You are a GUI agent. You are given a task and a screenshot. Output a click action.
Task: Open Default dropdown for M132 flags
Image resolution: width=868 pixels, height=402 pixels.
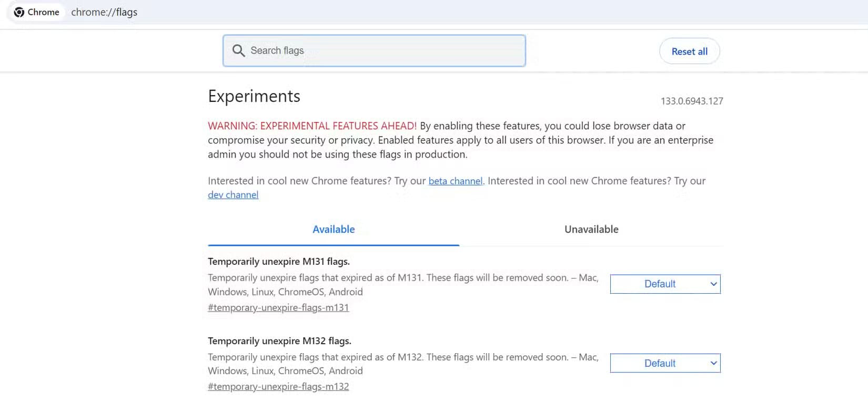point(665,363)
